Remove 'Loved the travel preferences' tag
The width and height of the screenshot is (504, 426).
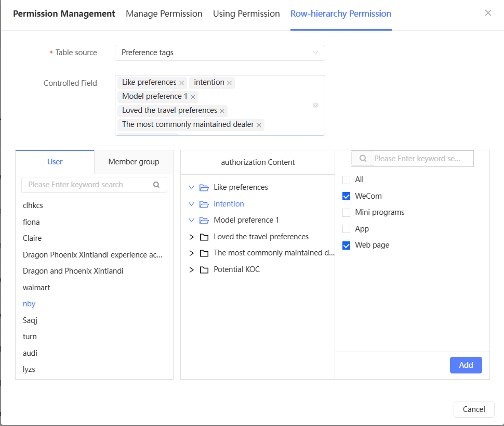(x=222, y=111)
